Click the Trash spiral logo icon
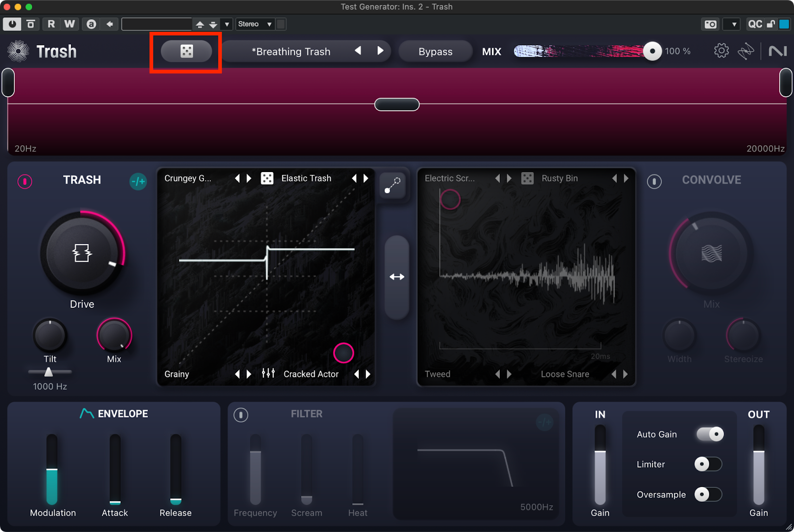 (x=18, y=51)
